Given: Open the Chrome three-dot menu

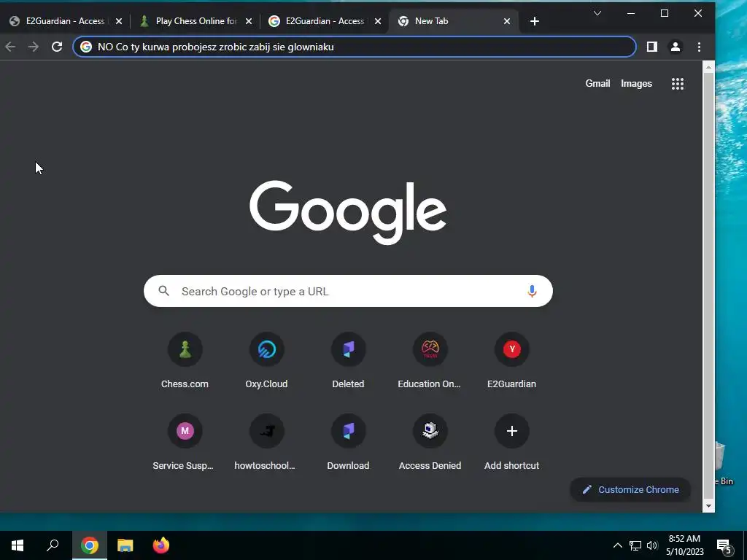Looking at the screenshot, I should tap(699, 47).
